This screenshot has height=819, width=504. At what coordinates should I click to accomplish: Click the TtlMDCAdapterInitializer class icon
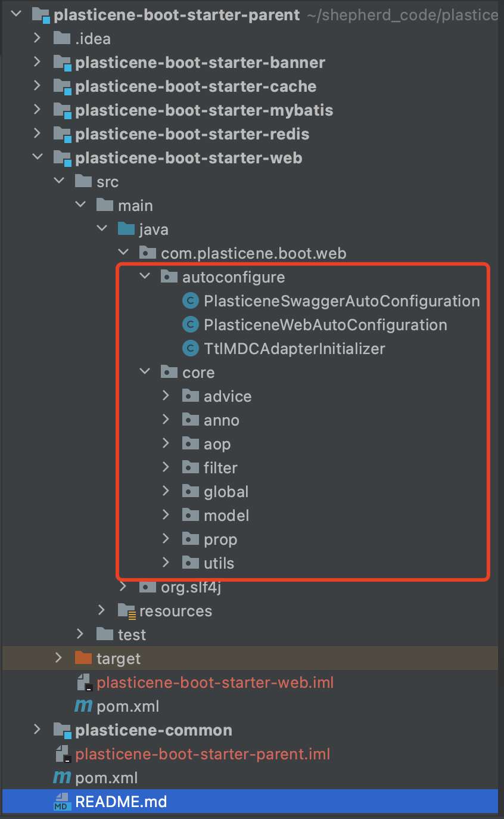190,349
